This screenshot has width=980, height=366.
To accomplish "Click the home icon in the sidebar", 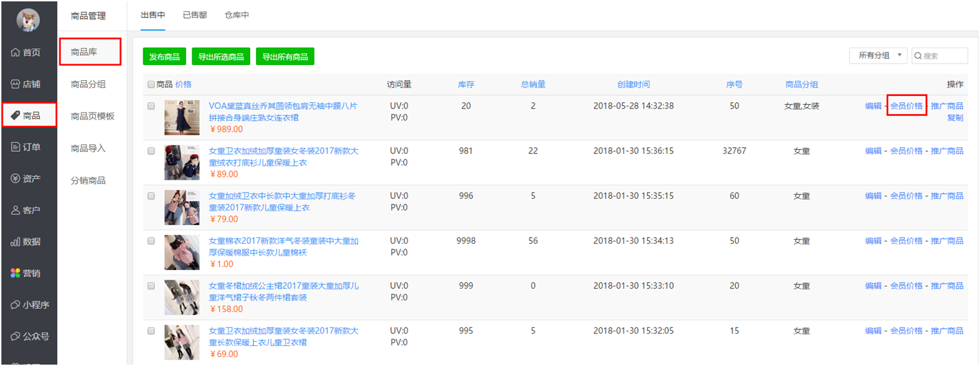I will click(15, 52).
